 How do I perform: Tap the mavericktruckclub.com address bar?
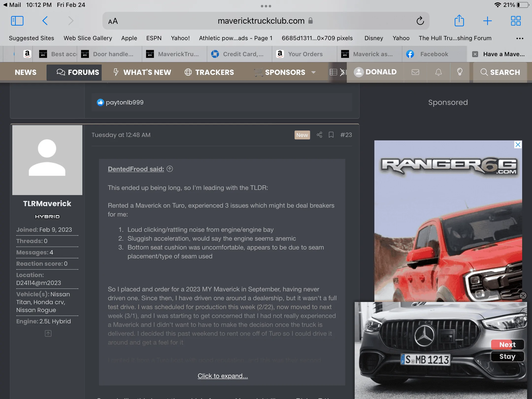(x=266, y=21)
